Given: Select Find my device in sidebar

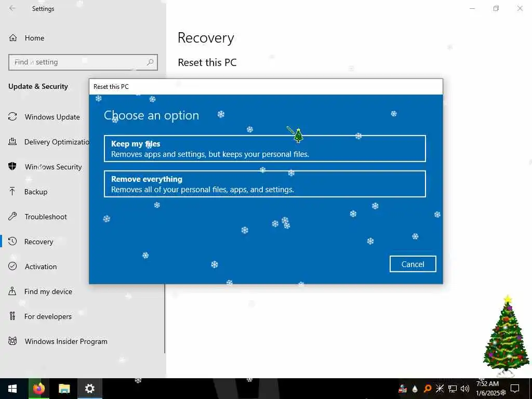Looking at the screenshot, I should [83, 291].
